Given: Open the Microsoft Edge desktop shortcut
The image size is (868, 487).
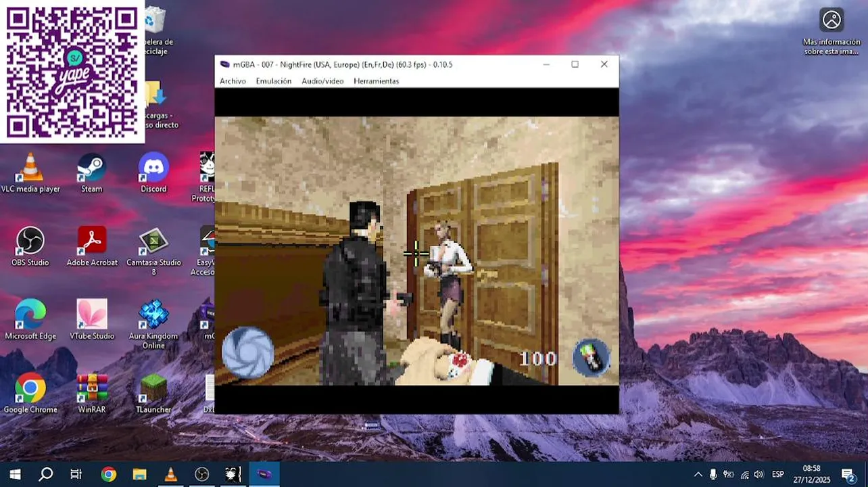Looking at the screenshot, I should click(30, 319).
